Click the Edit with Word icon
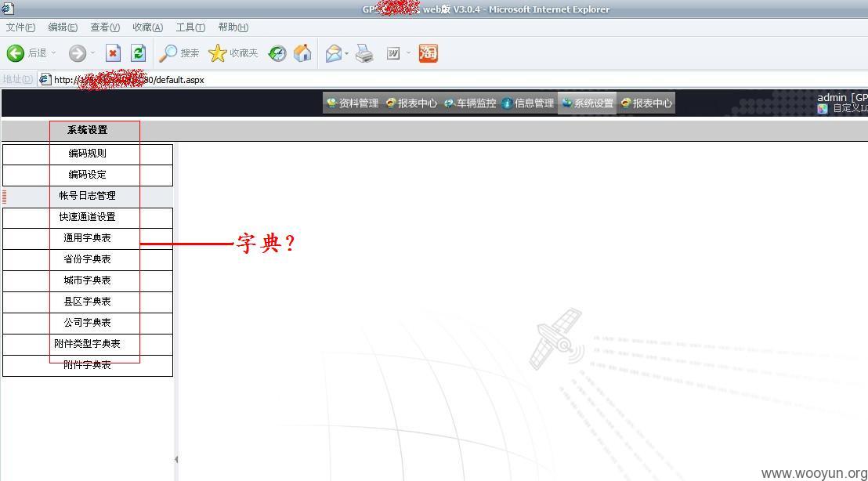Viewport: 868px width, 481px height. click(x=393, y=53)
